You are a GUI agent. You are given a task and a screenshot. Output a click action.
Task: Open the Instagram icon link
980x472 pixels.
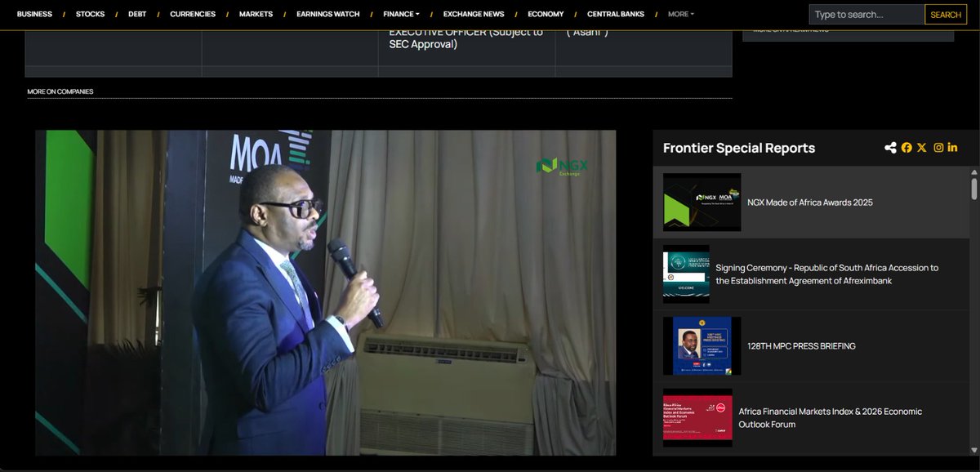pos(939,148)
